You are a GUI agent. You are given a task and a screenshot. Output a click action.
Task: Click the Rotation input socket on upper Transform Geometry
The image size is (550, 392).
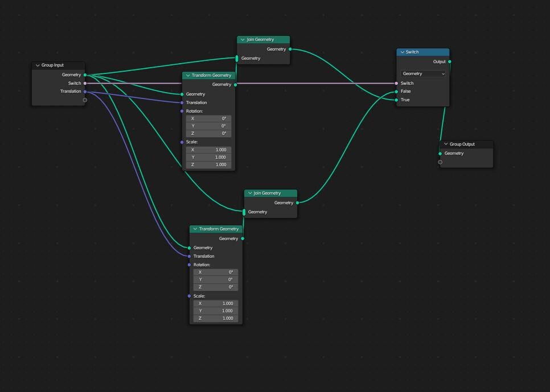click(183, 111)
